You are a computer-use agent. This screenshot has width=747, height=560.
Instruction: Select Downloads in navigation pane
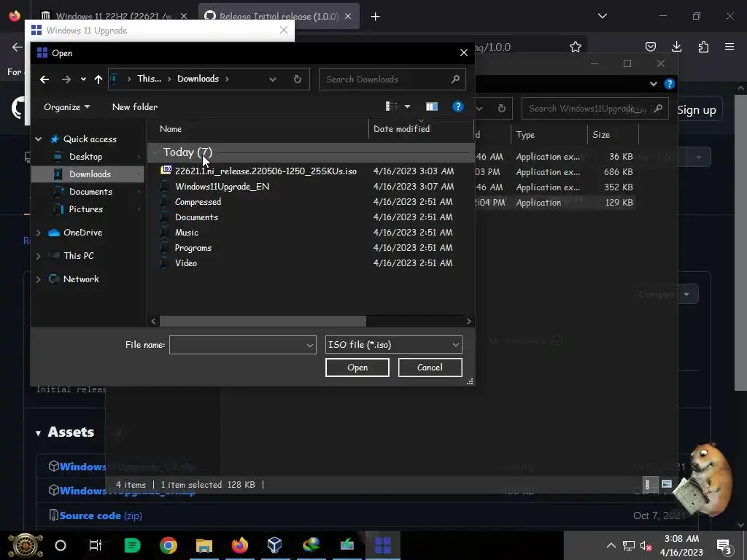point(90,174)
